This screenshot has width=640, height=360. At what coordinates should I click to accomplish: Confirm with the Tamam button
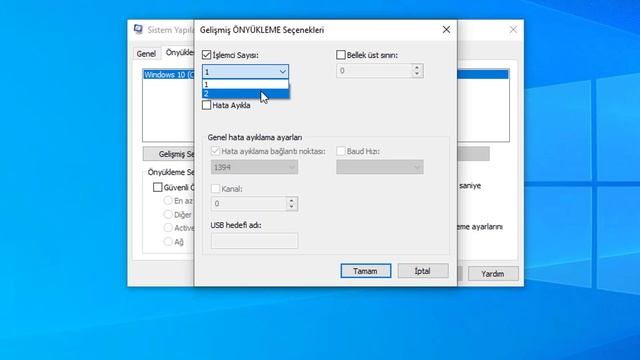click(x=366, y=271)
